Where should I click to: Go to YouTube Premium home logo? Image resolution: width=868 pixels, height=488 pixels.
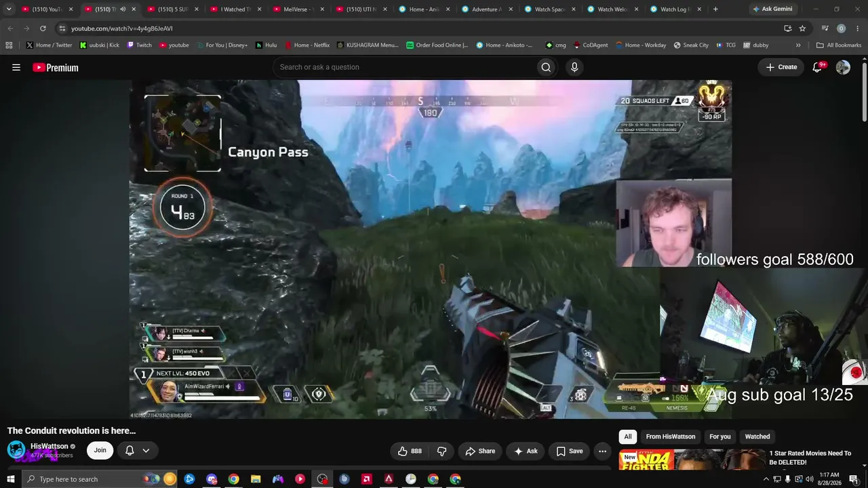point(56,67)
